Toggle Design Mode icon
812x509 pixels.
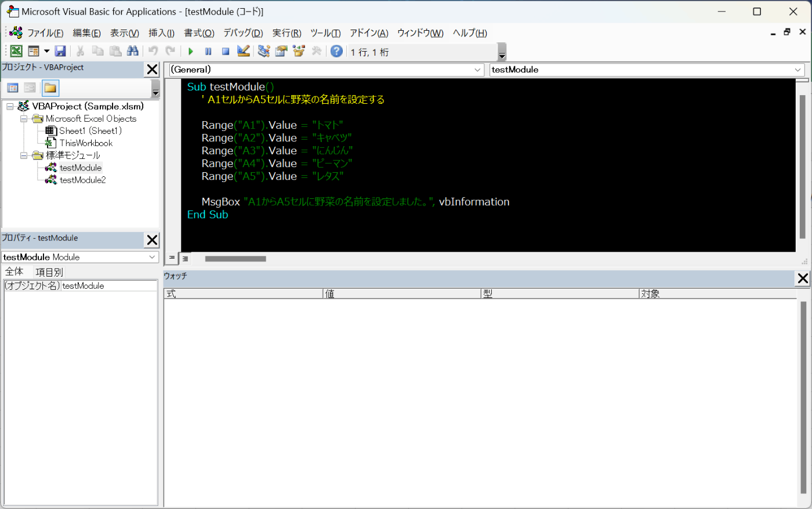244,52
